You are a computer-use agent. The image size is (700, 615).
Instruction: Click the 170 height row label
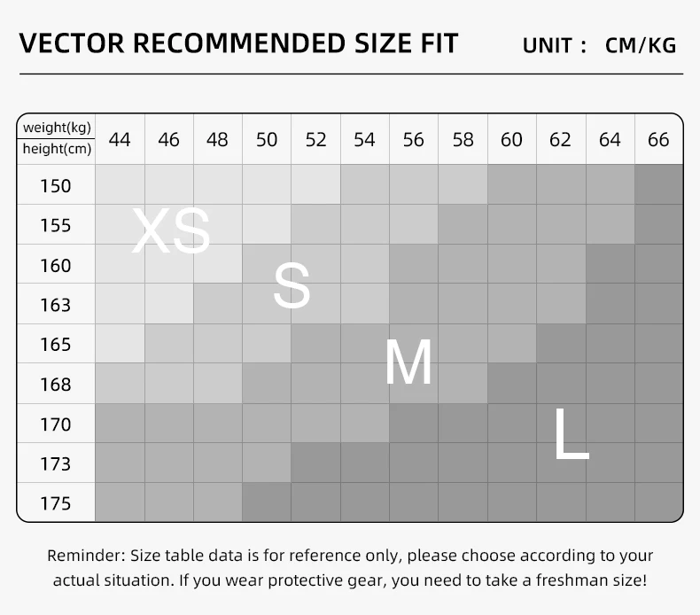56,424
